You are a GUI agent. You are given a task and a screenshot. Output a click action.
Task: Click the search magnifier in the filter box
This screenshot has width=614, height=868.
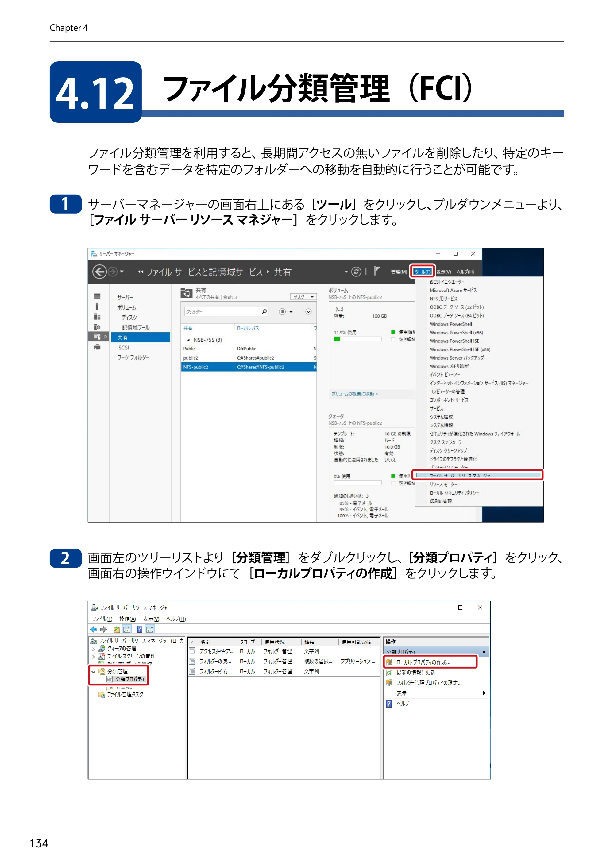tap(264, 311)
